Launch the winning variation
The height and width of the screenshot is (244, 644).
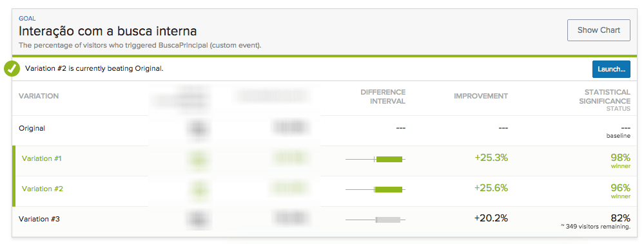click(611, 69)
